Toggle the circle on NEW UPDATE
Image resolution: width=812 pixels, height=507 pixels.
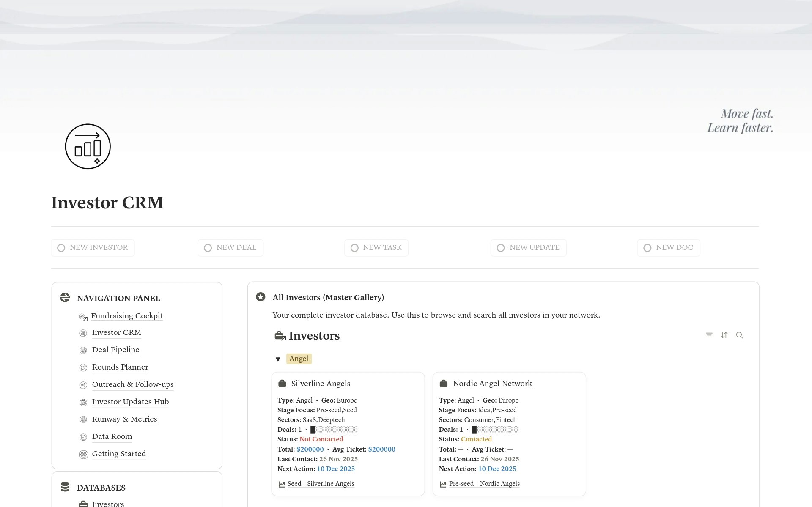click(x=501, y=248)
